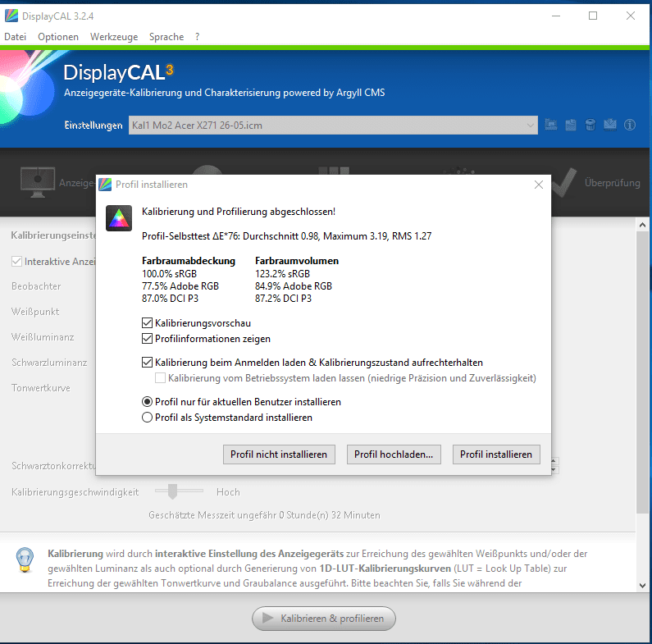Toggle Interaktive Anzeige checkbox in main window

point(16,261)
